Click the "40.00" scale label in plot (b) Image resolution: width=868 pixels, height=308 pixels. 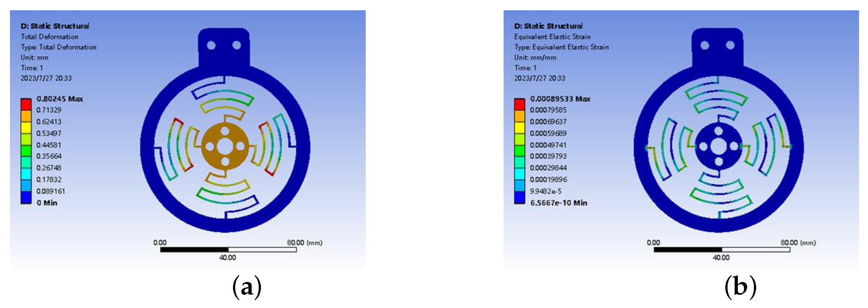[x=721, y=258]
